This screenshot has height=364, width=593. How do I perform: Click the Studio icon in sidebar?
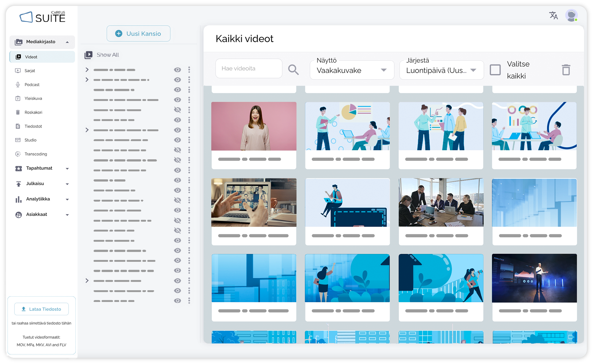[18, 140]
